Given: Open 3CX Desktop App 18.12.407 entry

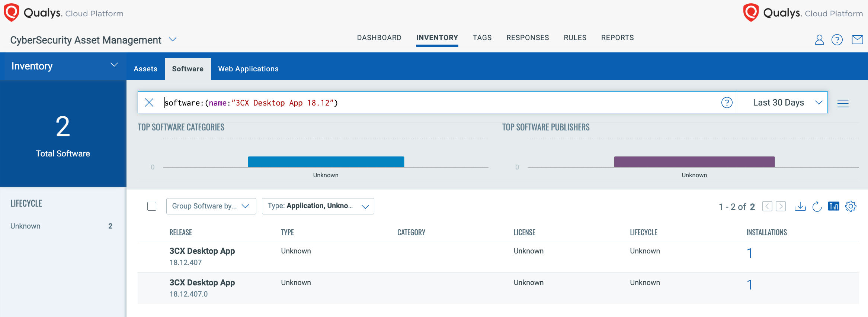Looking at the screenshot, I should [x=202, y=251].
